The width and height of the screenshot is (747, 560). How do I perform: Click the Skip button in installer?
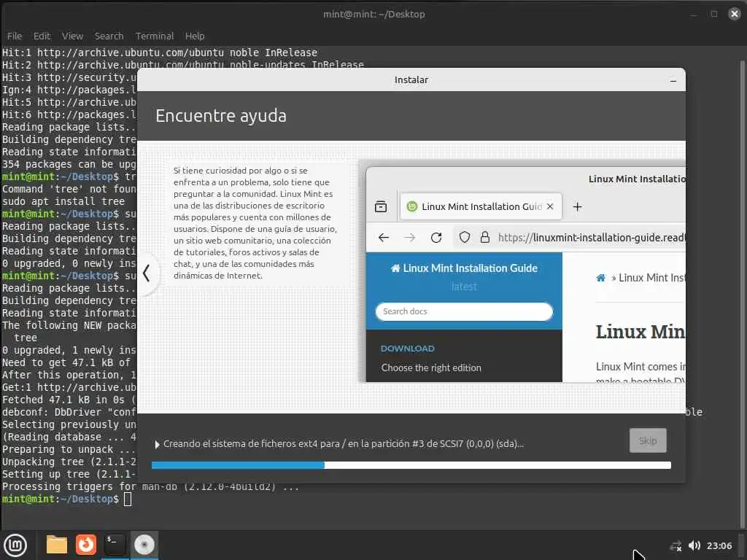pyautogui.click(x=648, y=441)
